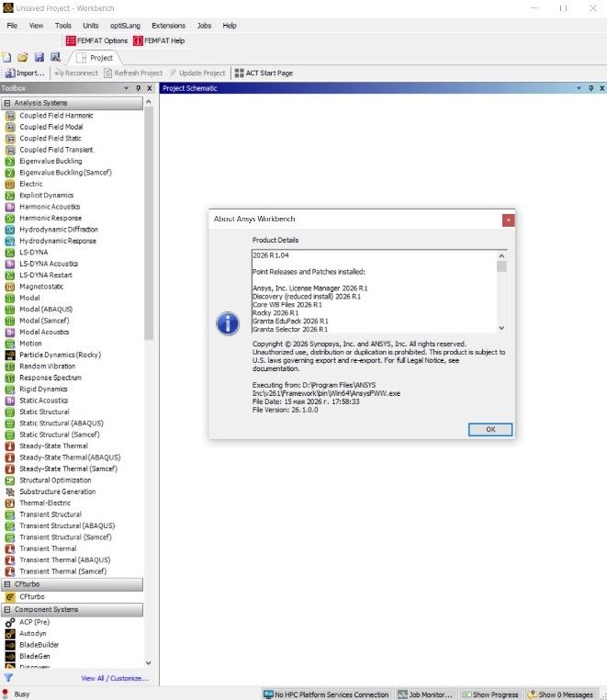Open the Jobs menu
The width and height of the screenshot is (607, 700).
[x=204, y=26]
